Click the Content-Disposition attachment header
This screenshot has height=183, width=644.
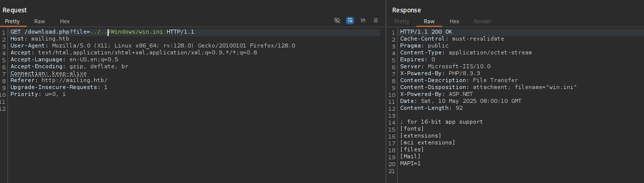click(488, 87)
